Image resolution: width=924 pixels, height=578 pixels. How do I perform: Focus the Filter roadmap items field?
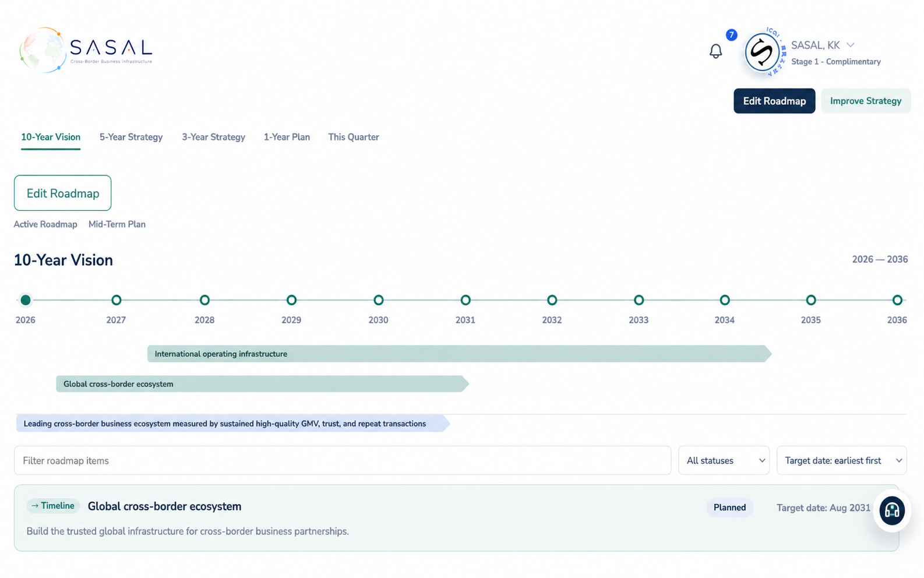343,460
